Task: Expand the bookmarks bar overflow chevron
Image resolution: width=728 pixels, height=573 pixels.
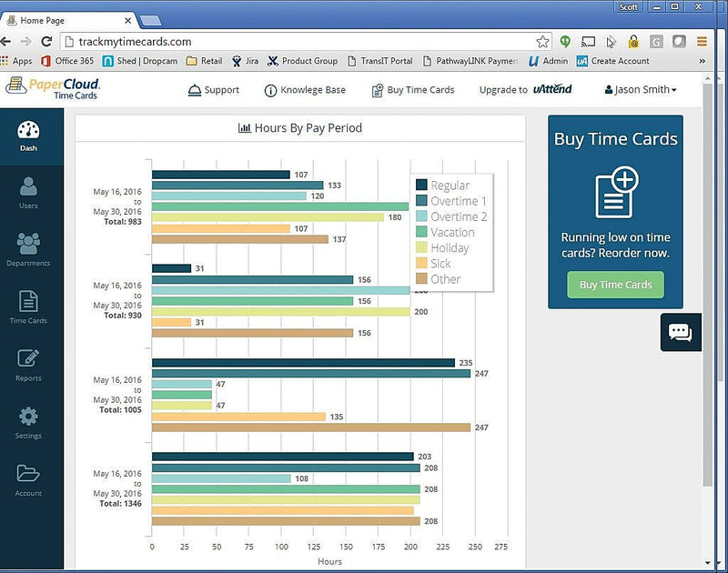Action: point(702,61)
